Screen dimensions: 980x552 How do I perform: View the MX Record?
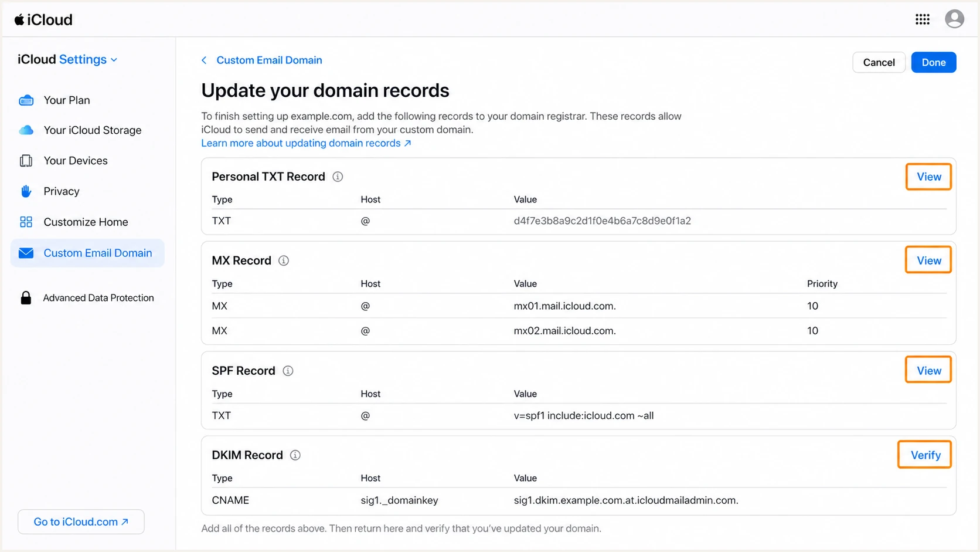[x=929, y=260]
